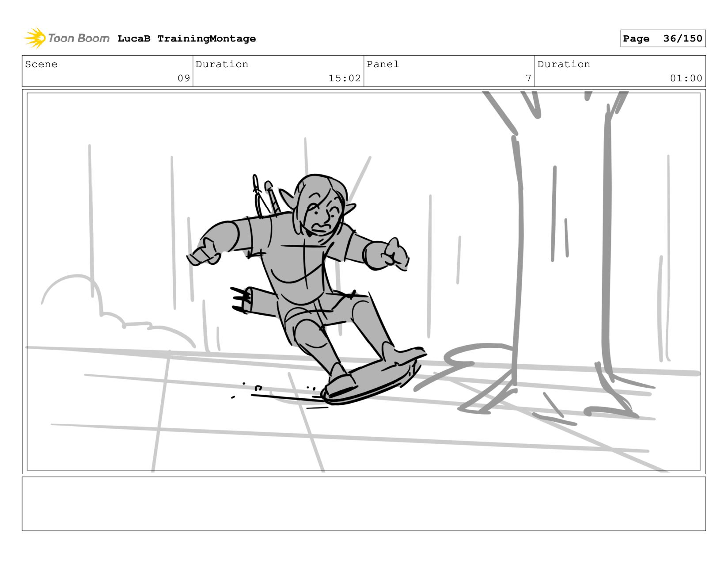Click the empty notes box below panel

(x=364, y=503)
